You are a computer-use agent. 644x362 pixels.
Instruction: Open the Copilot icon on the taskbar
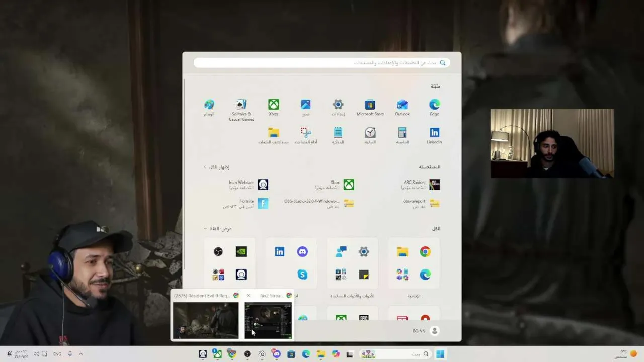tap(336, 354)
